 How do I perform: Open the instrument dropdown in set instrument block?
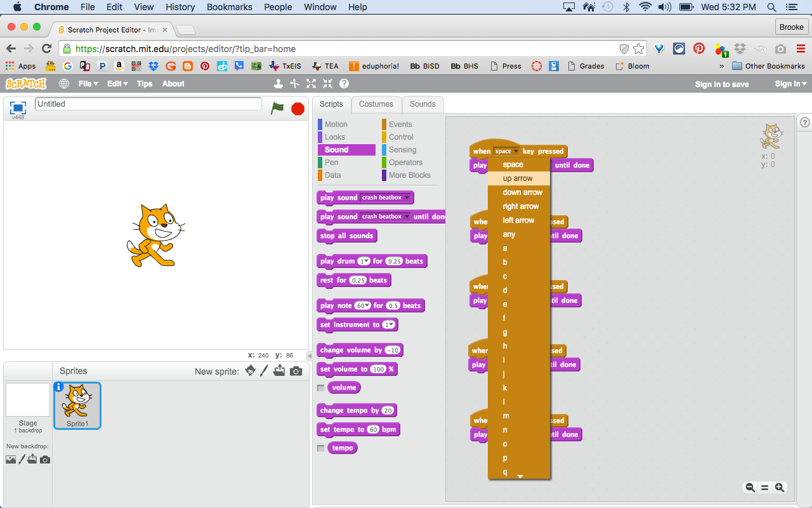pos(388,324)
